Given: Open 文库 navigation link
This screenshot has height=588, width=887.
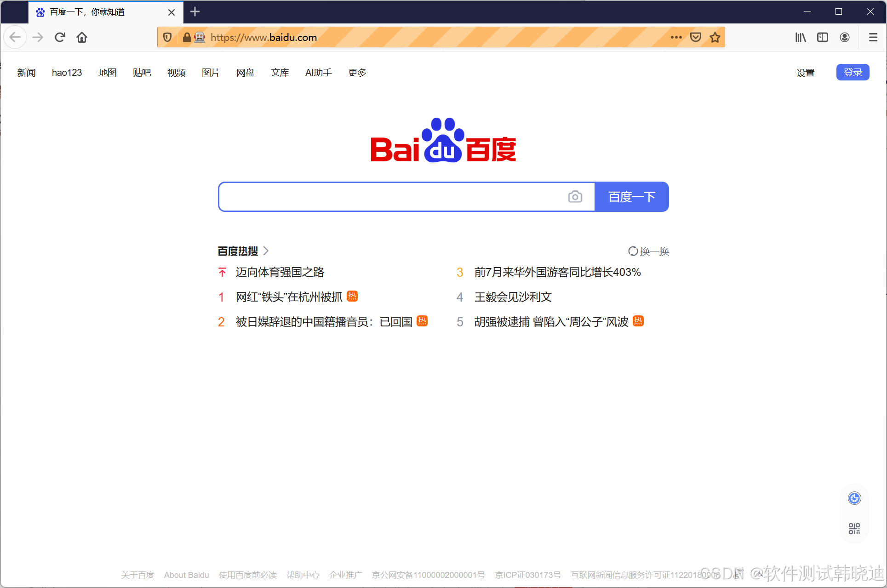Looking at the screenshot, I should (280, 73).
